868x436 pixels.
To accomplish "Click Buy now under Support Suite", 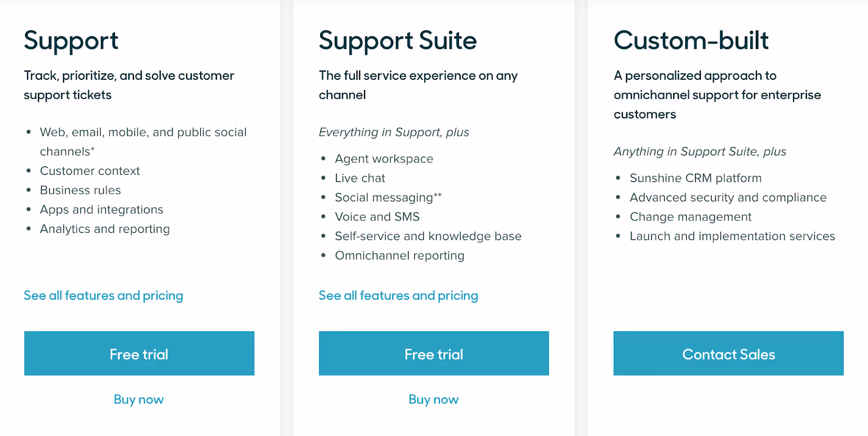I will click(433, 399).
